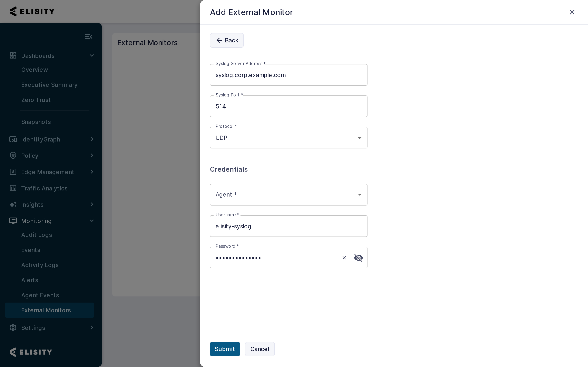Click the Edge Management icon
Image resolution: width=588 pixels, height=367 pixels.
[x=13, y=172]
